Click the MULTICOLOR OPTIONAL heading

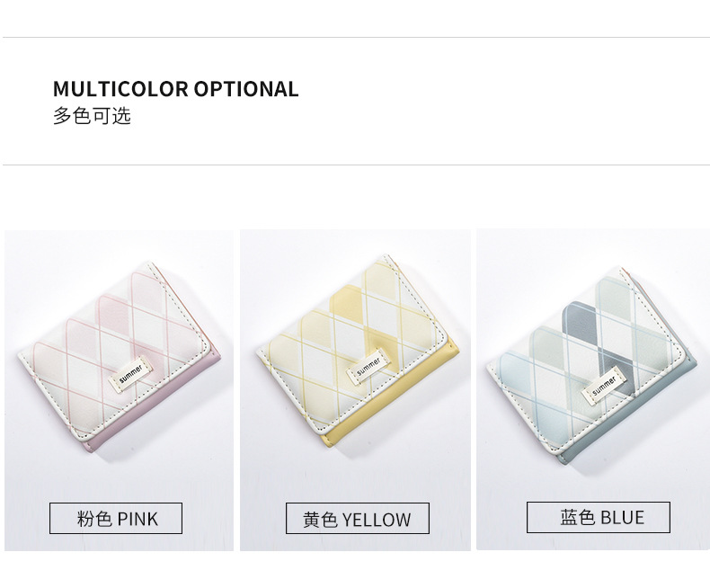point(175,89)
